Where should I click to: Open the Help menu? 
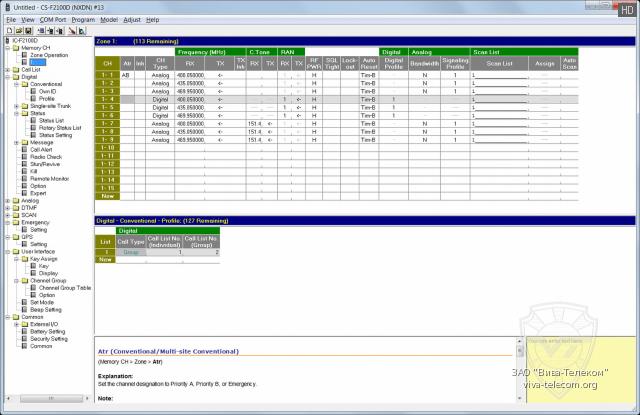(153, 20)
